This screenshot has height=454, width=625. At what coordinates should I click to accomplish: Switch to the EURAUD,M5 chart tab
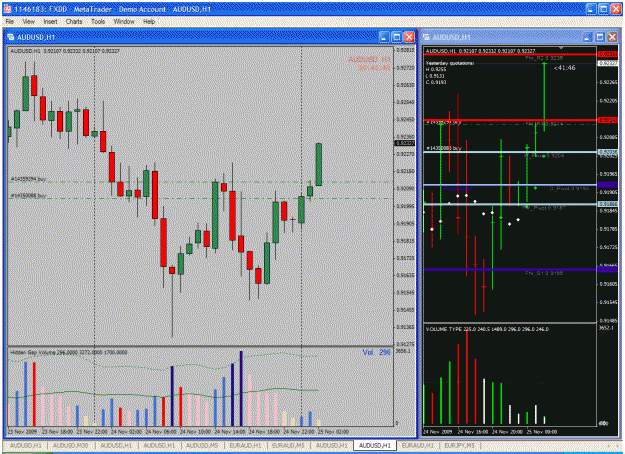point(288,445)
